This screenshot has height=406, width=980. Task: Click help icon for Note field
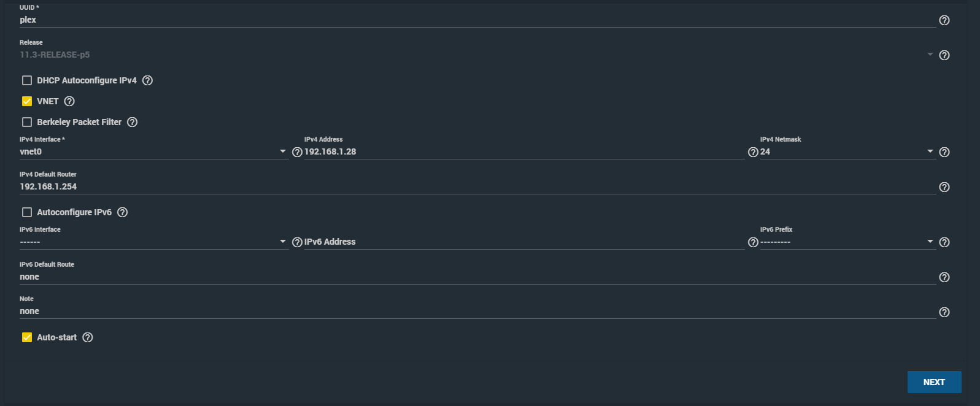pos(944,312)
